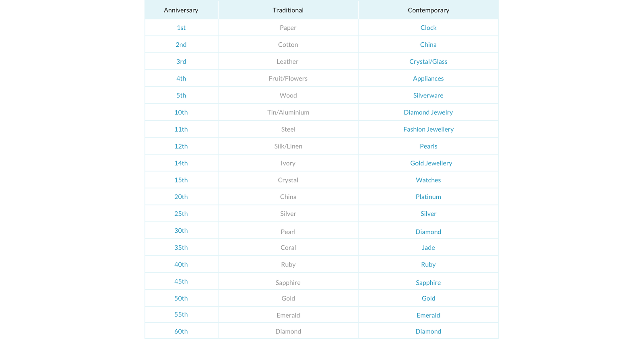The width and height of the screenshot is (644, 339).
Task: Select the 60th anniversary link
Action: click(181, 331)
